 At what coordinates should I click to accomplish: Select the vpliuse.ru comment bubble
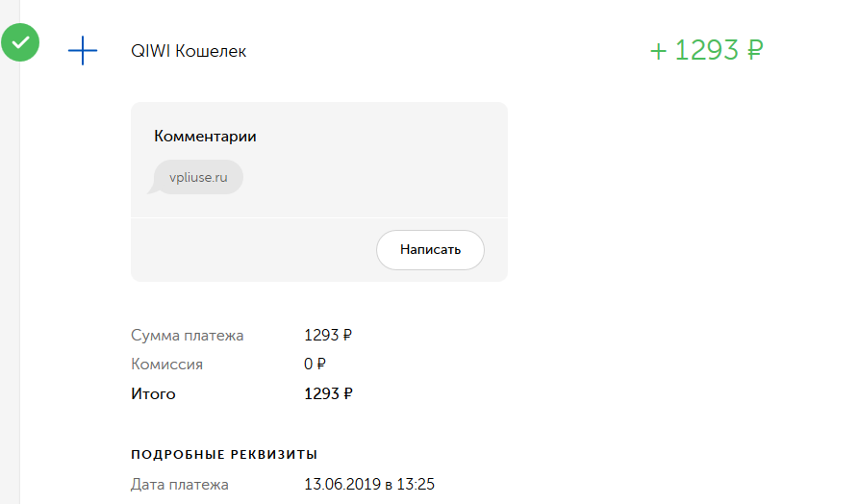[x=198, y=177]
